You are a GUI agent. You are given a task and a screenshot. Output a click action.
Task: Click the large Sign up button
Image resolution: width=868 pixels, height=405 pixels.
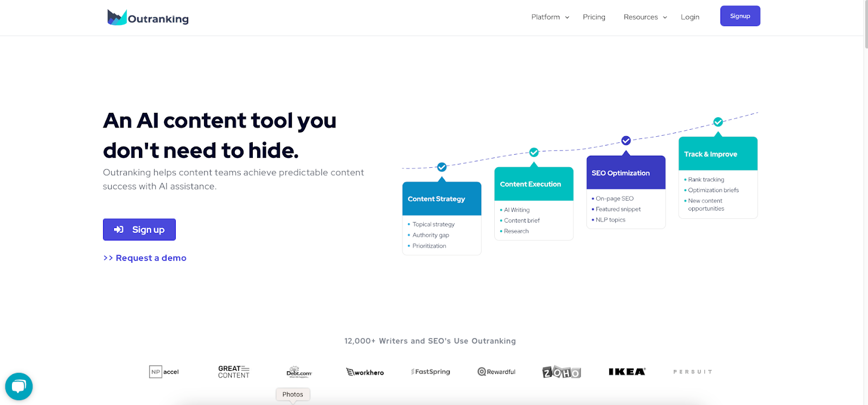click(x=139, y=230)
